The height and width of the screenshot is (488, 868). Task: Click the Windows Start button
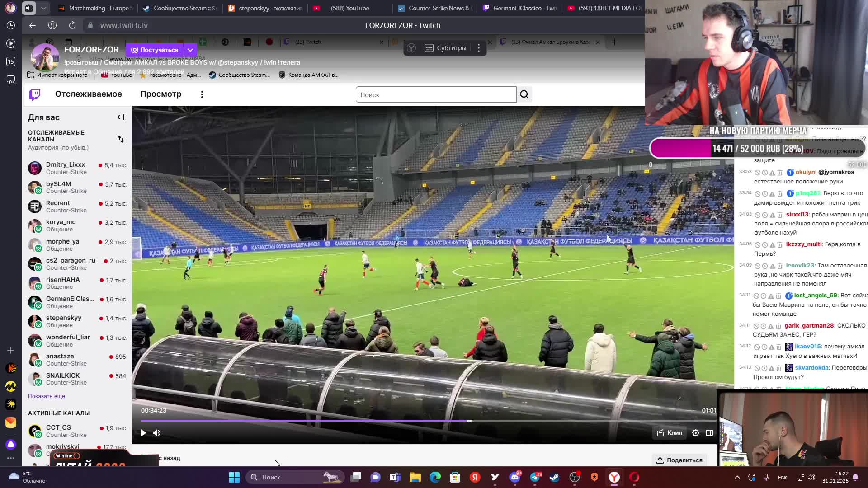234,477
